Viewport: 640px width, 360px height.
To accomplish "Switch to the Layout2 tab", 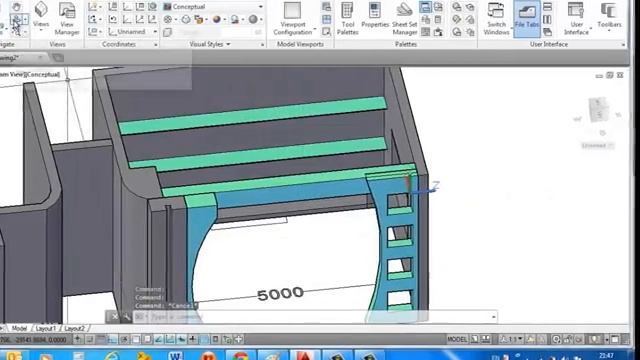I will tap(74, 328).
